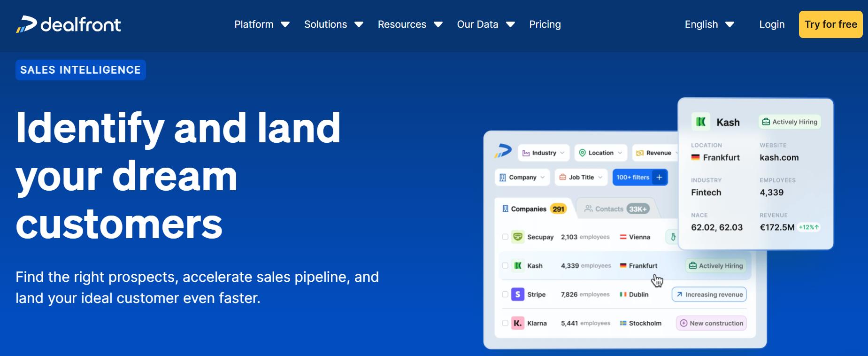Open the Industry filter dropdown

(543, 153)
